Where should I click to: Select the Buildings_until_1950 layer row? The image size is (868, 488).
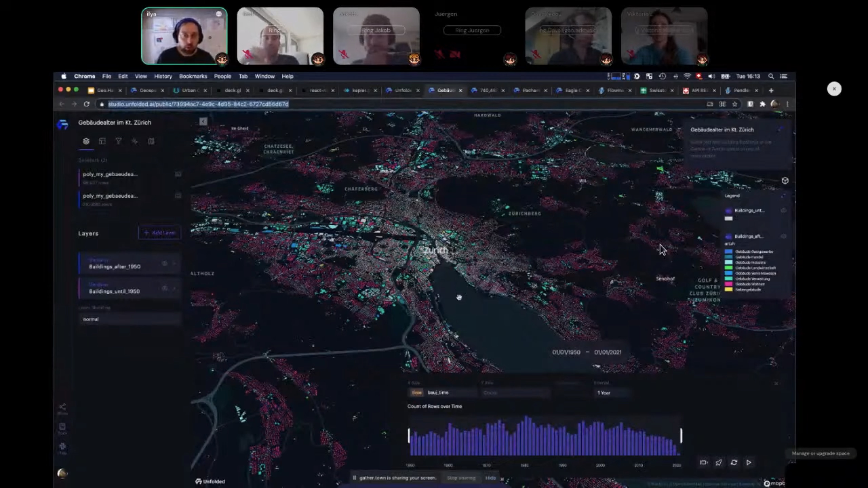click(x=130, y=288)
